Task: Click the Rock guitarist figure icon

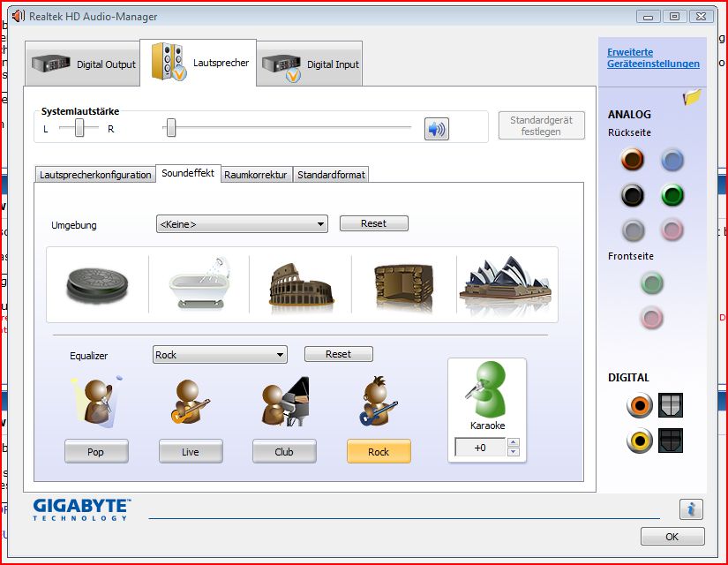Action: 378,401
